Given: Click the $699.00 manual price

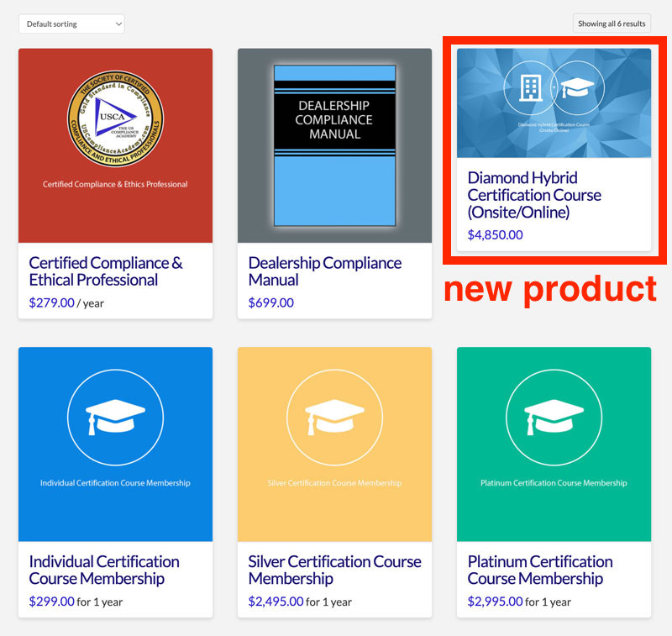Looking at the screenshot, I should pos(270,302).
